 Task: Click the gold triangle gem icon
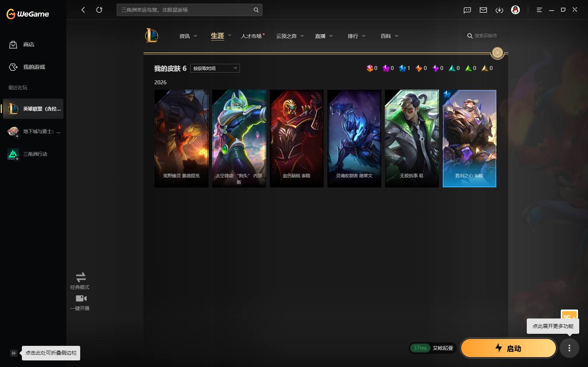click(x=485, y=68)
